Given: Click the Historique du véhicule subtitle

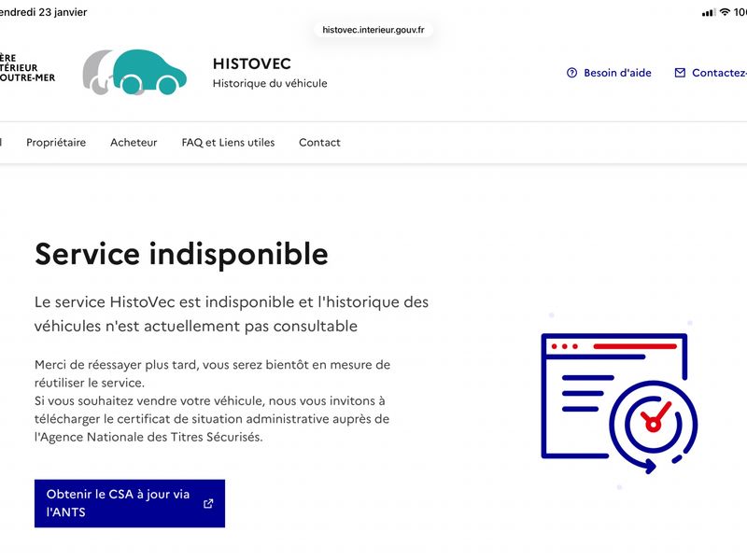Looking at the screenshot, I should tap(270, 83).
